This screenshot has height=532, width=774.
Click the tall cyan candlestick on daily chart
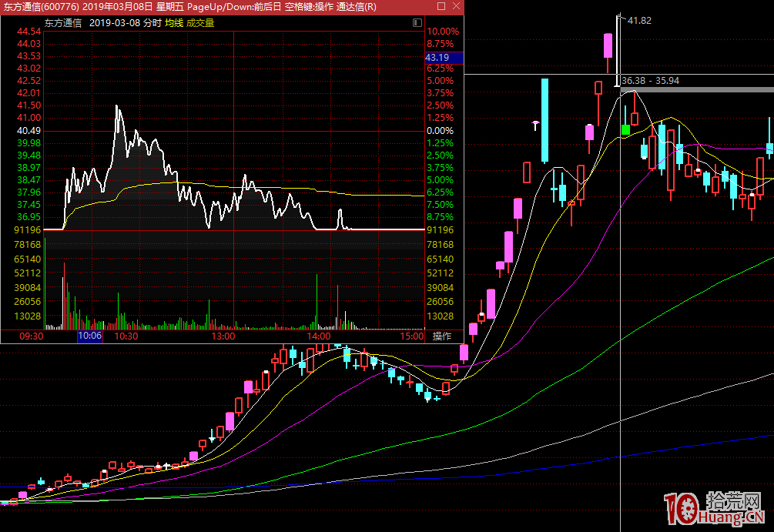(545, 120)
